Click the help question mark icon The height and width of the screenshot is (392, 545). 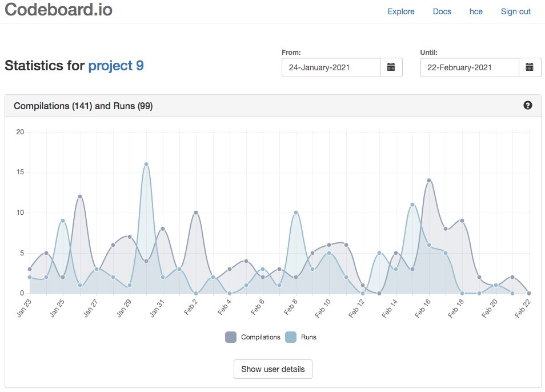coord(528,105)
